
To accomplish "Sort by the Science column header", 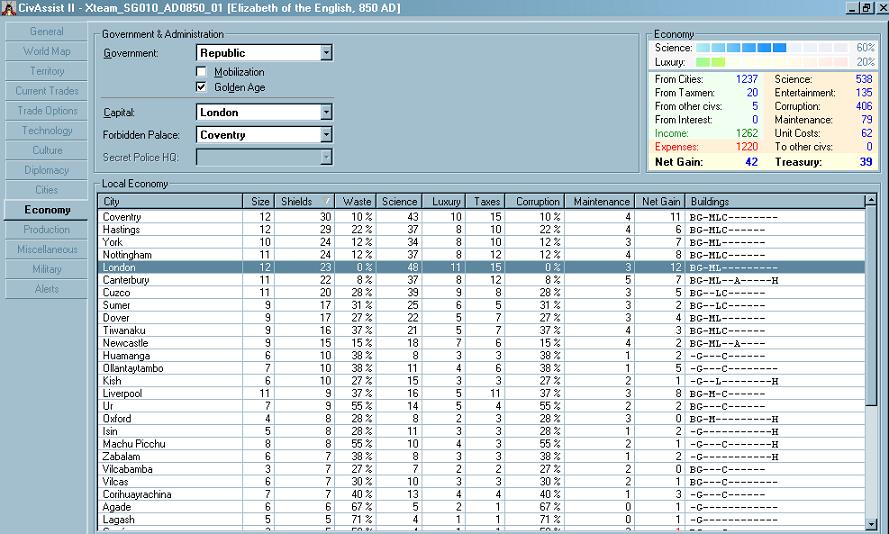I will tap(399, 201).
